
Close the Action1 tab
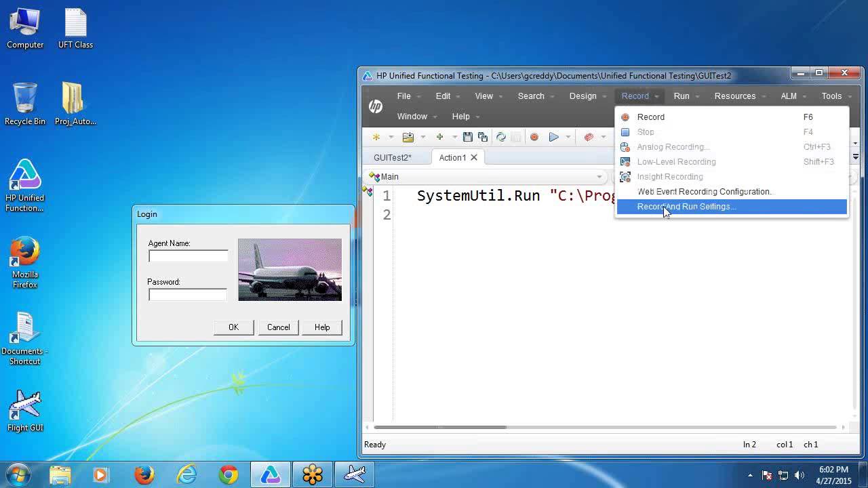tap(474, 157)
